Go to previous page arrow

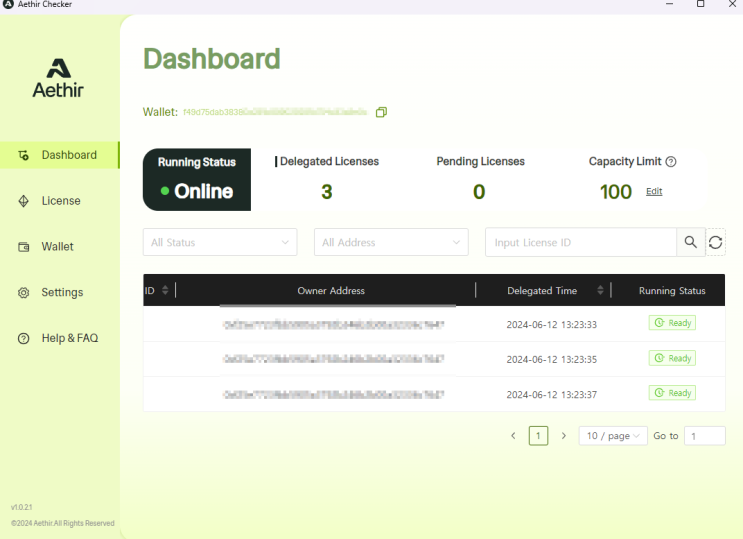click(513, 436)
